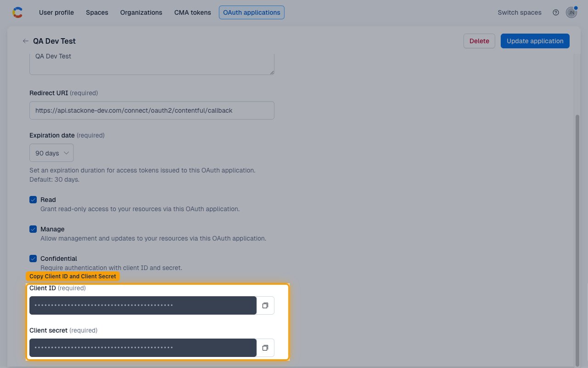Click the Manage label text
The width and height of the screenshot is (588, 368).
pos(52,229)
